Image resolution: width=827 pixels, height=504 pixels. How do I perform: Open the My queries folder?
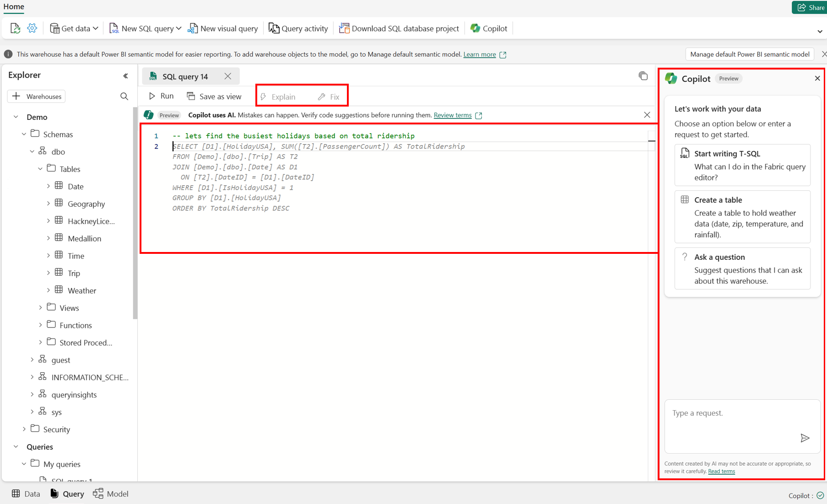pyautogui.click(x=62, y=464)
